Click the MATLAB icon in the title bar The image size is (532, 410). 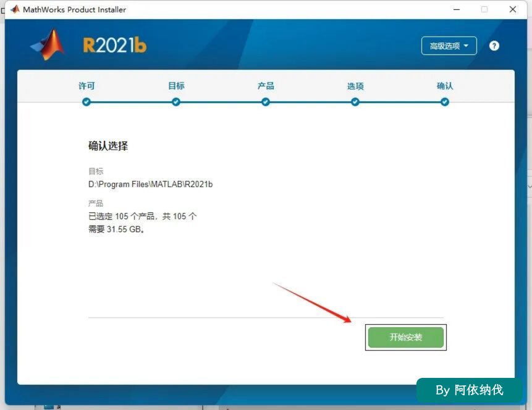tap(15, 9)
